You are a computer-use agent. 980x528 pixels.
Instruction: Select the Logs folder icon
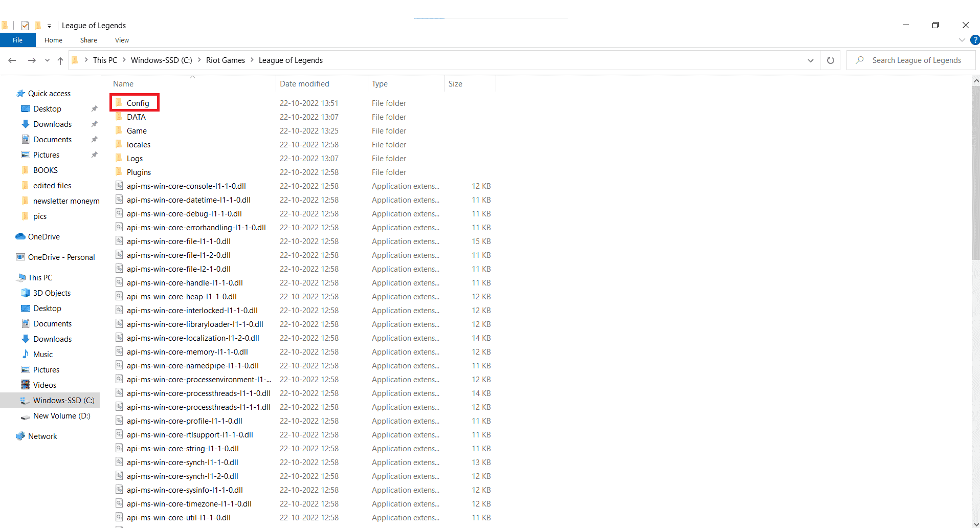(119, 158)
